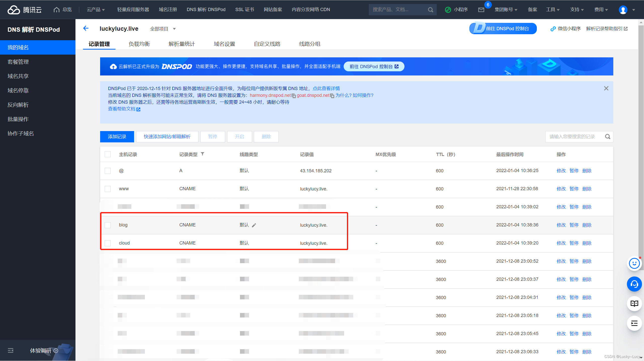This screenshot has height=361, width=644.
Task: Click the search magnifier in top bar
Action: tap(430, 10)
